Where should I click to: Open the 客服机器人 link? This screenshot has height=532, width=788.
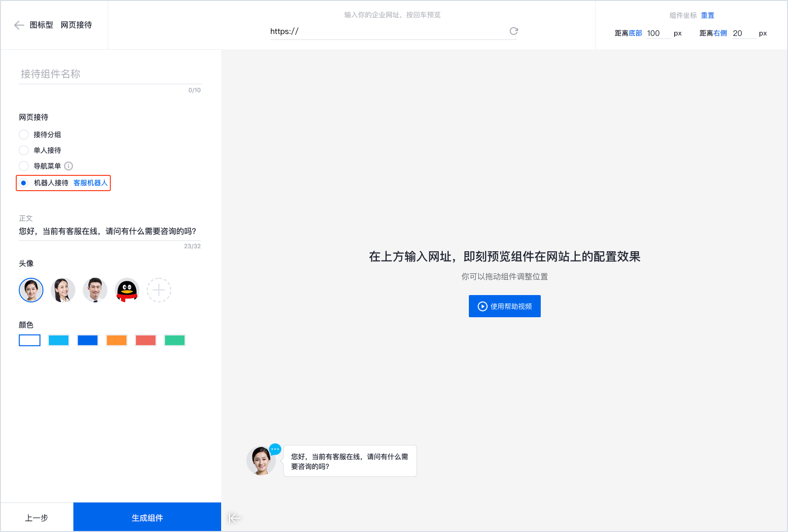90,183
